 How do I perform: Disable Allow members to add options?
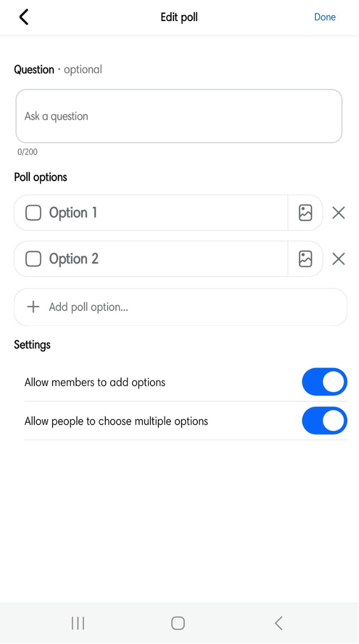[x=324, y=382]
